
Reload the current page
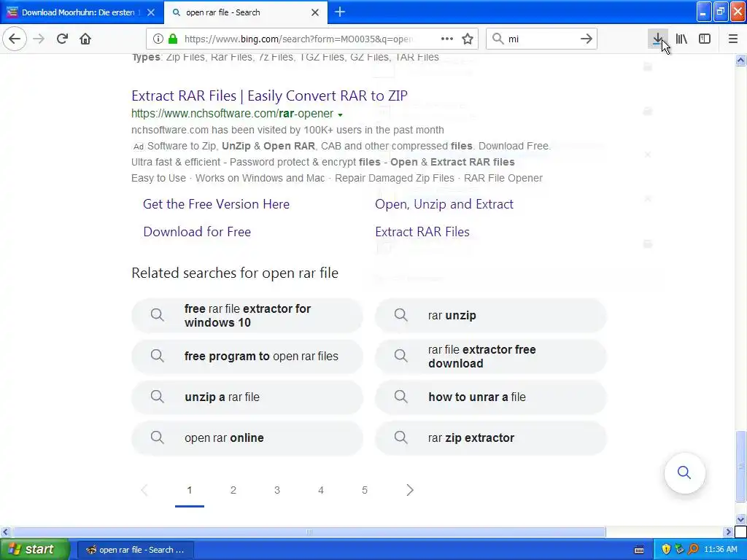pyautogui.click(x=62, y=39)
